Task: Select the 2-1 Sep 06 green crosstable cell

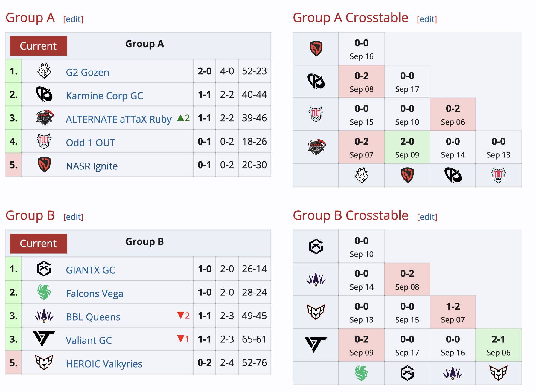Action: point(498,345)
